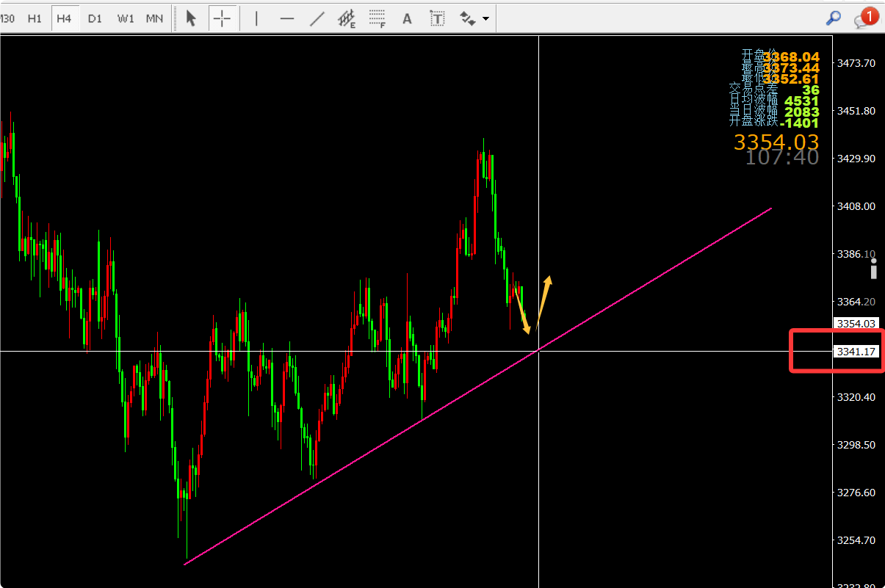Select the arrow cursor tool
The height and width of the screenshot is (588, 885).
pos(191,18)
